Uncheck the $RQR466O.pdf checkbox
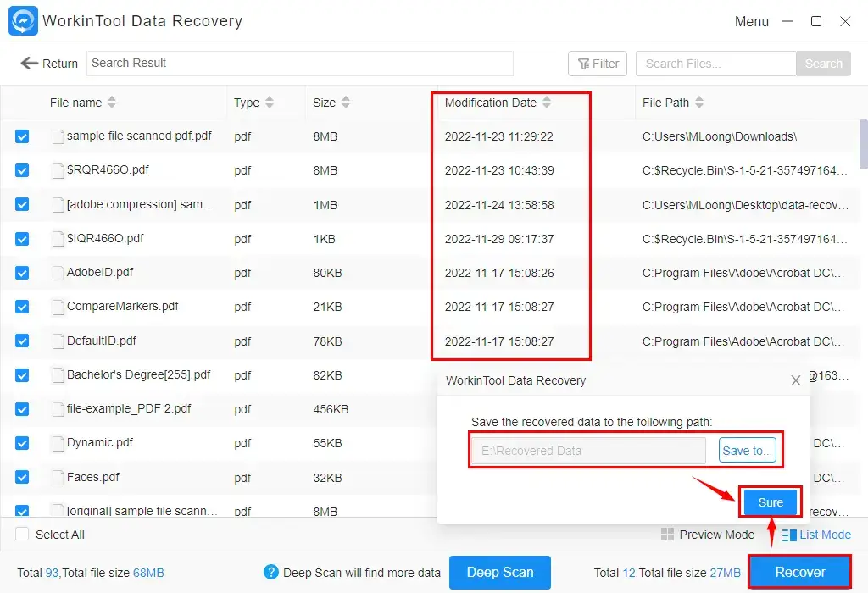The height and width of the screenshot is (593, 868). (22, 170)
